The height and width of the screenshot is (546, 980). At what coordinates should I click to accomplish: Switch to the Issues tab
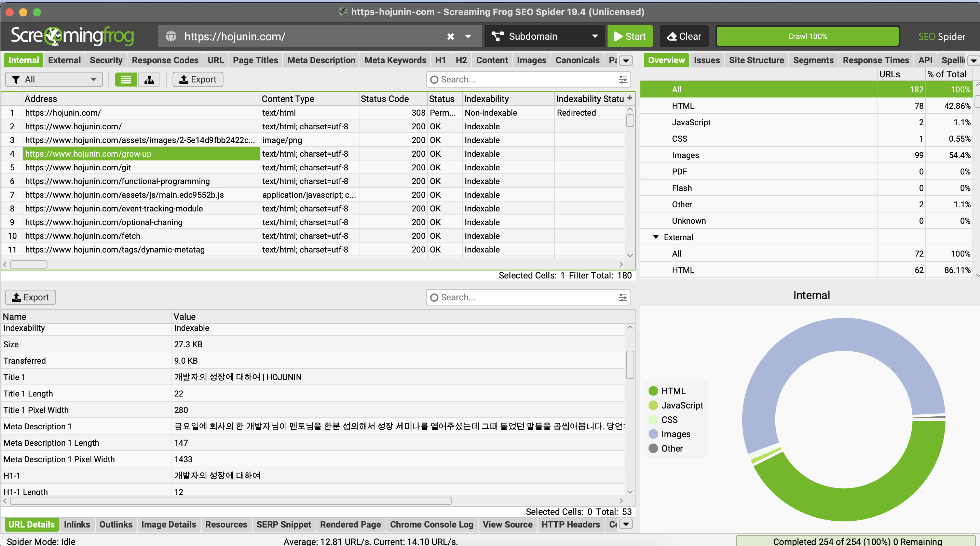[x=706, y=60]
